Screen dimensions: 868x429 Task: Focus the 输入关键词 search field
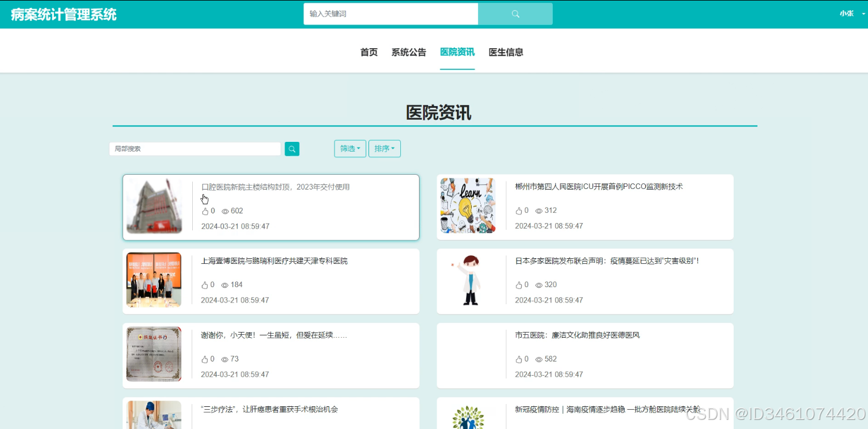[x=391, y=14]
